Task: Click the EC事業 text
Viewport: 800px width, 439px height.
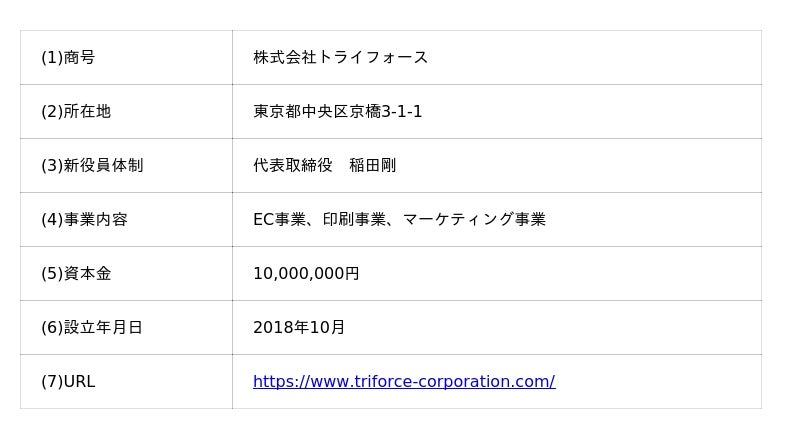Action: 279,219
